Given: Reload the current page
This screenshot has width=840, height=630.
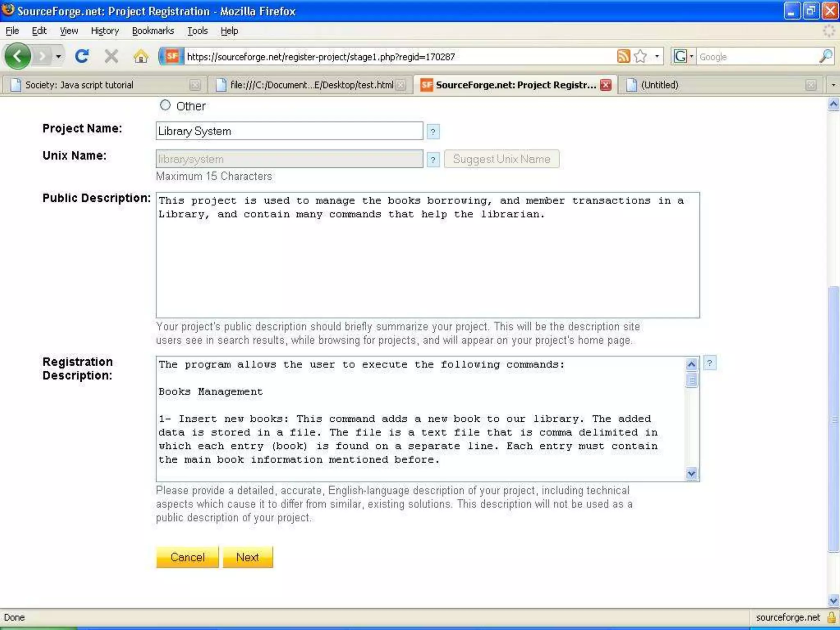Looking at the screenshot, I should (x=82, y=56).
